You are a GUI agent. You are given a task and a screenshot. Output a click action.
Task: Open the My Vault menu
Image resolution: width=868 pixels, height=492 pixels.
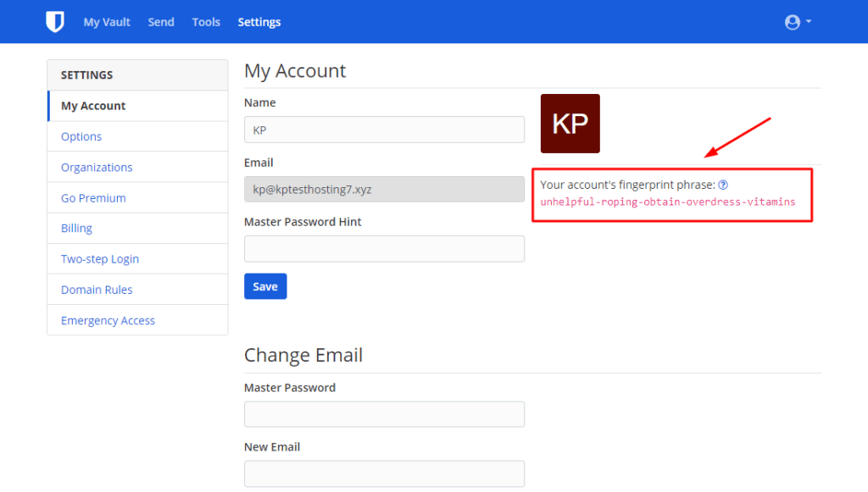(106, 22)
